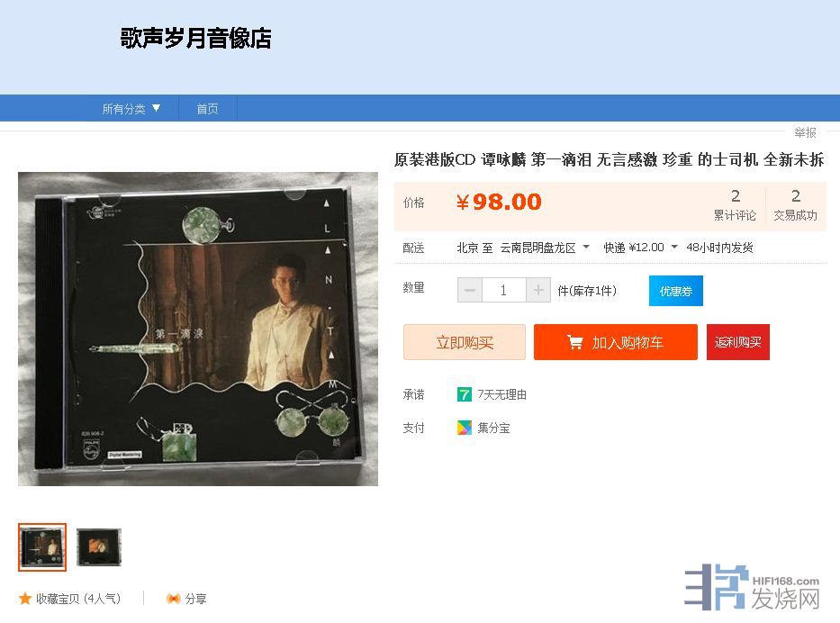840x623 pixels.
Task: Click the shopping cart icon on 加入购物车
Action: (574, 342)
